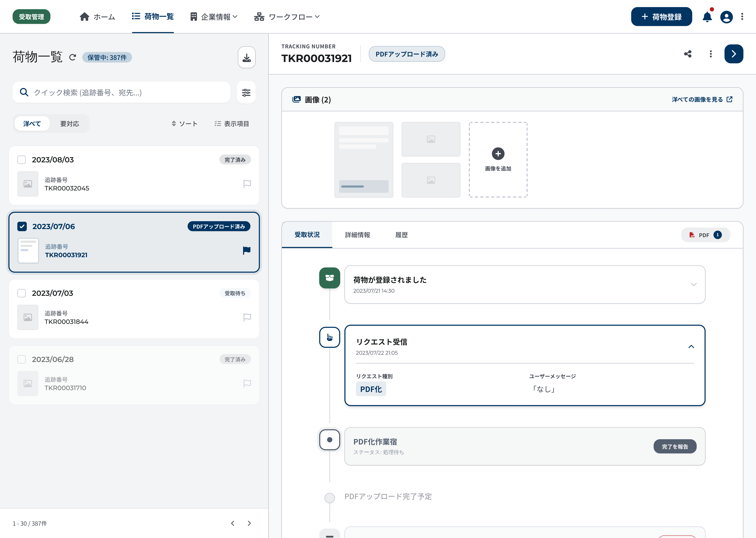Open the filter settings sliders icon

pyautogui.click(x=246, y=92)
